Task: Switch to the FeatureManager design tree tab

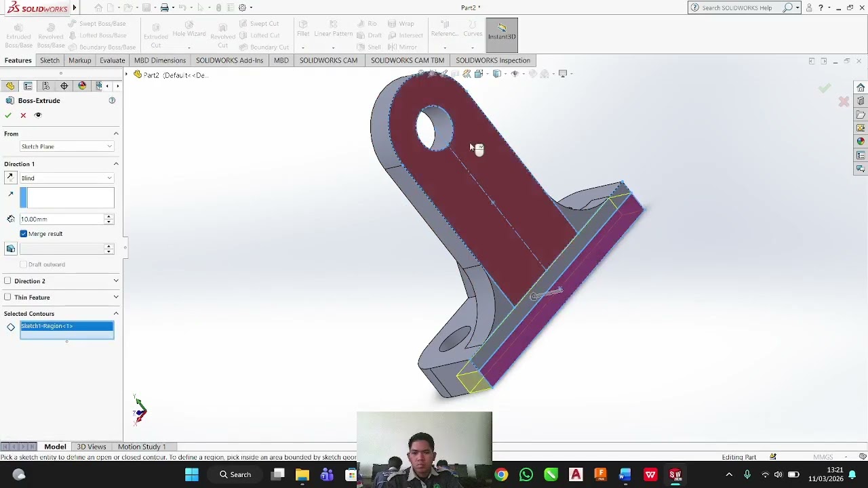Action: (10, 86)
